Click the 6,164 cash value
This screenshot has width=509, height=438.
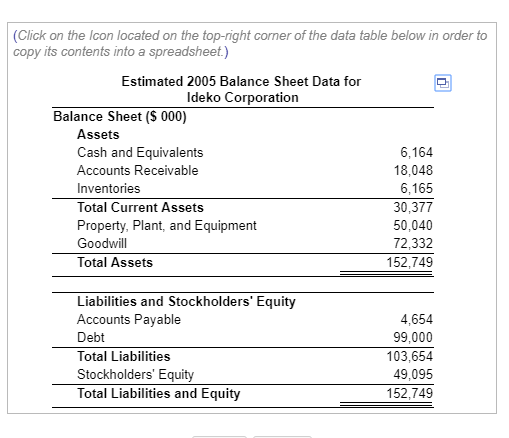coord(416,153)
